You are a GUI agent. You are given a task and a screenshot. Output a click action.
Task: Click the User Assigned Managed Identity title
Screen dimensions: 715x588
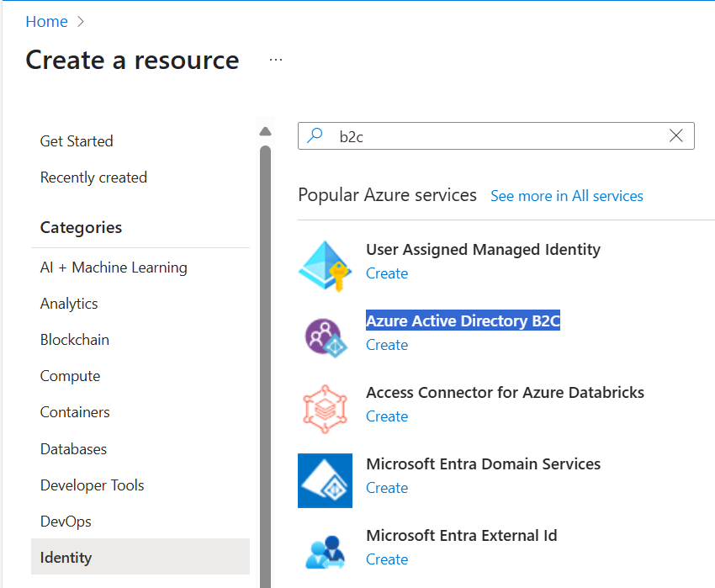pyautogui.click(x=484, y=250)
